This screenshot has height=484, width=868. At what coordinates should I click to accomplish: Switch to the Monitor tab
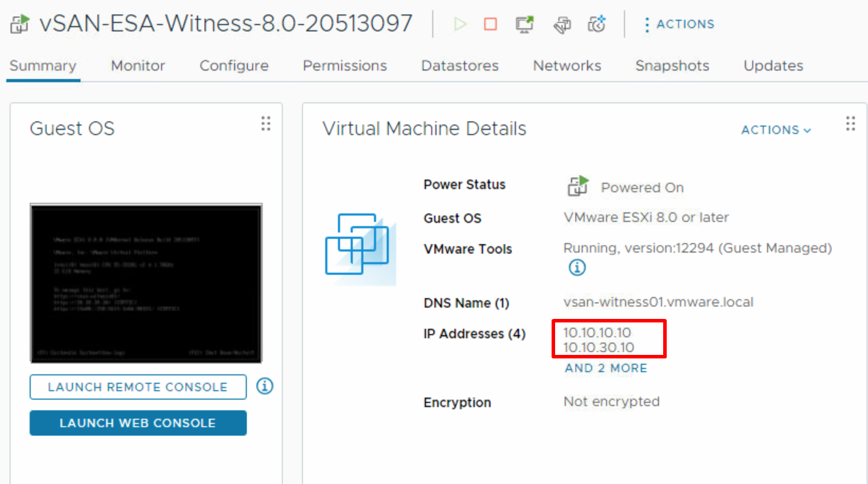point(137,66)
